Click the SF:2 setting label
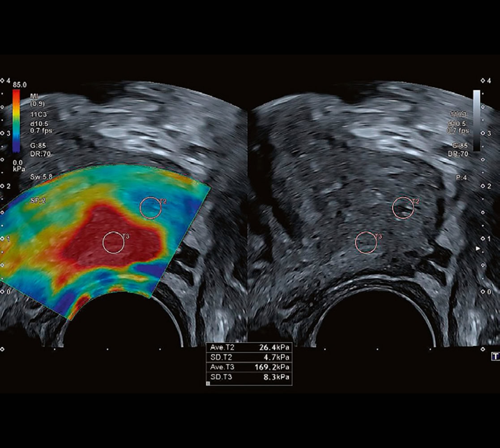500x448 pixels. pos(37,201)
